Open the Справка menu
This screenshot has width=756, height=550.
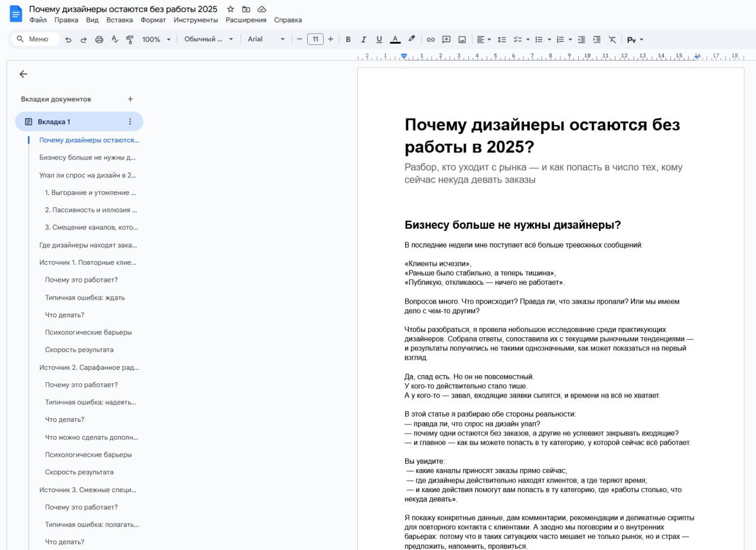click(x=288, y=20)
